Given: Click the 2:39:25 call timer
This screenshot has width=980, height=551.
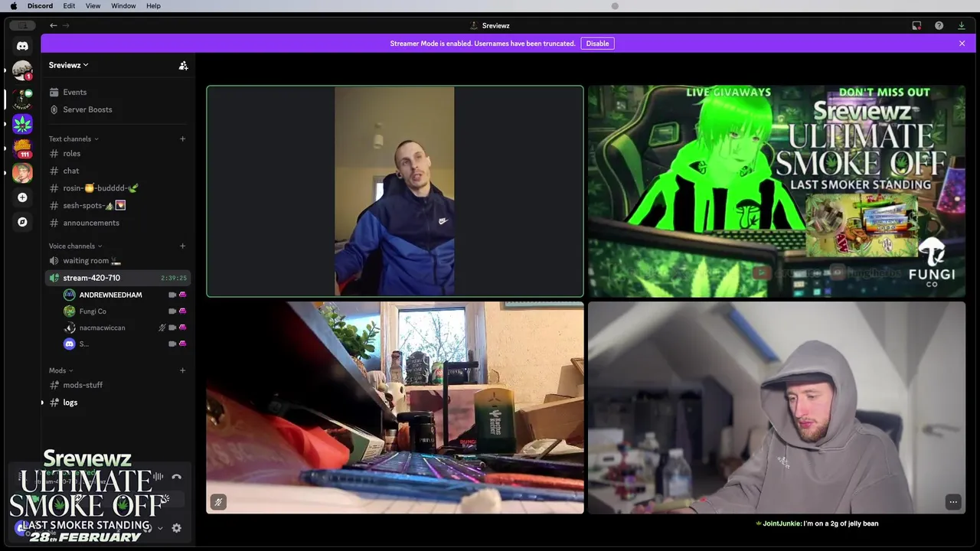Looking at the screenshot, I should (174, 279).
